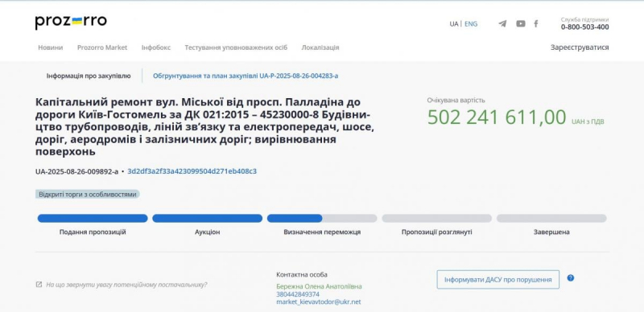Viewport: 644px width, 312px height.
Task: Click the Інформувати ДАСУ про порушення button
Action: [497, 280]
